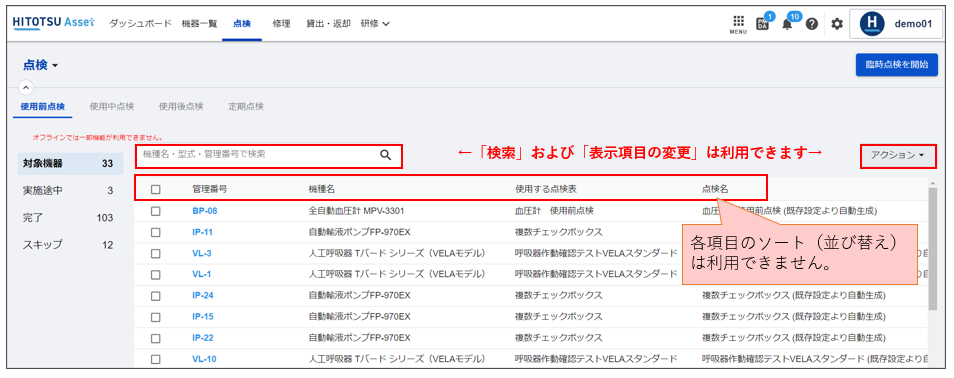Switch to 使用前点検 tab
The width and height of the screenshot is (954, 378).
tap(43, 107)
